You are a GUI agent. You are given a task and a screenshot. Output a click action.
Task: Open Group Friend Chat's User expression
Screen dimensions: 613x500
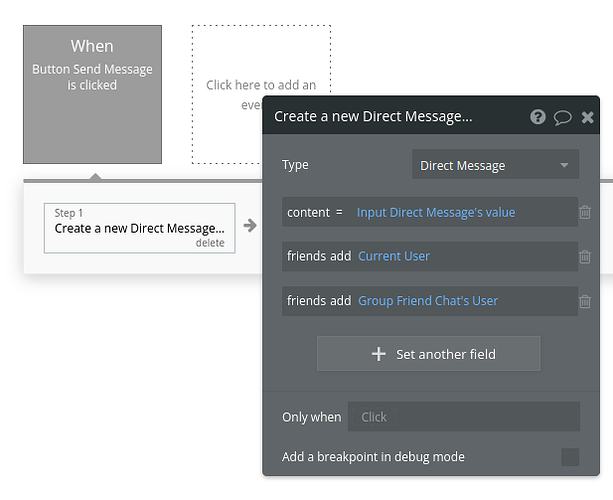428,301
